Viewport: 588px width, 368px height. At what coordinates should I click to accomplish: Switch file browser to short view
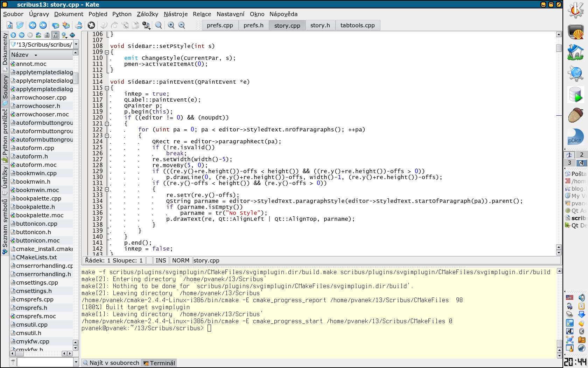pos(47,35)
